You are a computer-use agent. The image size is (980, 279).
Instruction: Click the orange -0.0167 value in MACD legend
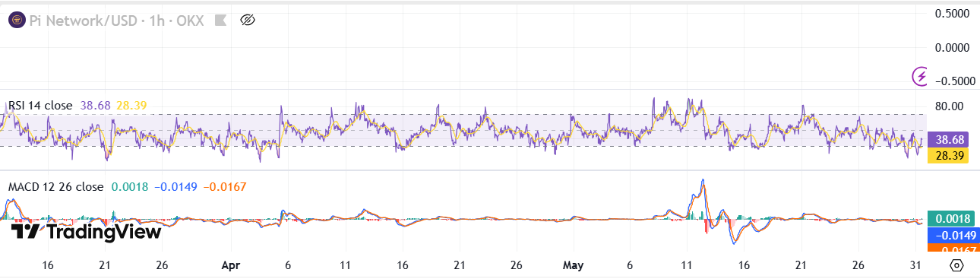coord(226,186)
